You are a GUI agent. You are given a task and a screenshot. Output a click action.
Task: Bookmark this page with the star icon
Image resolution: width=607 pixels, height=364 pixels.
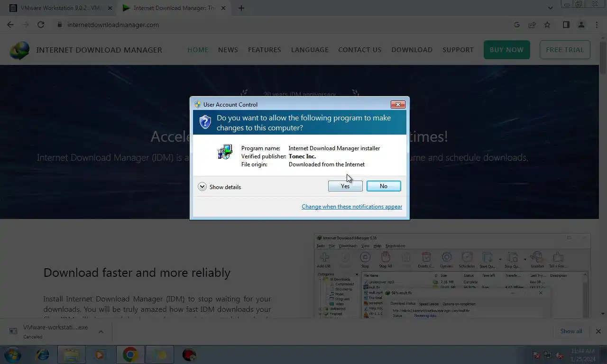pyautogui.click(x=547, y=25)
